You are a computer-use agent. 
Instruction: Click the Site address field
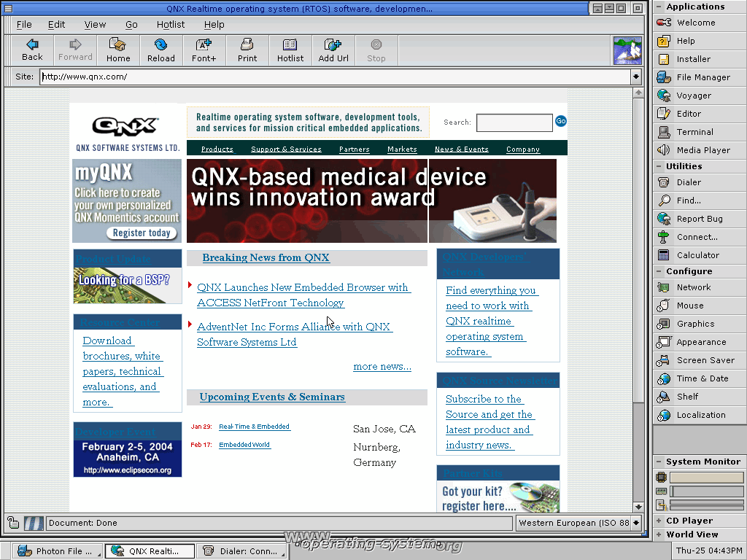coord(336,77)
